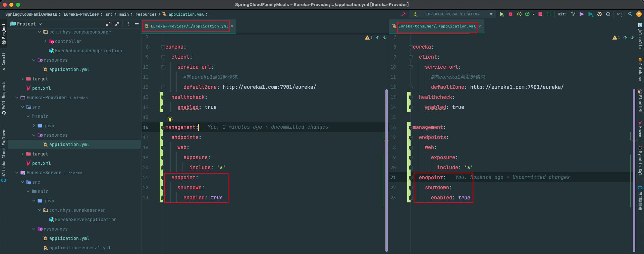Open the jclasslib side tab
Image resolution: width=644 pixels, height=254 pixels.
pyautogui.click(x=640, y=36)
